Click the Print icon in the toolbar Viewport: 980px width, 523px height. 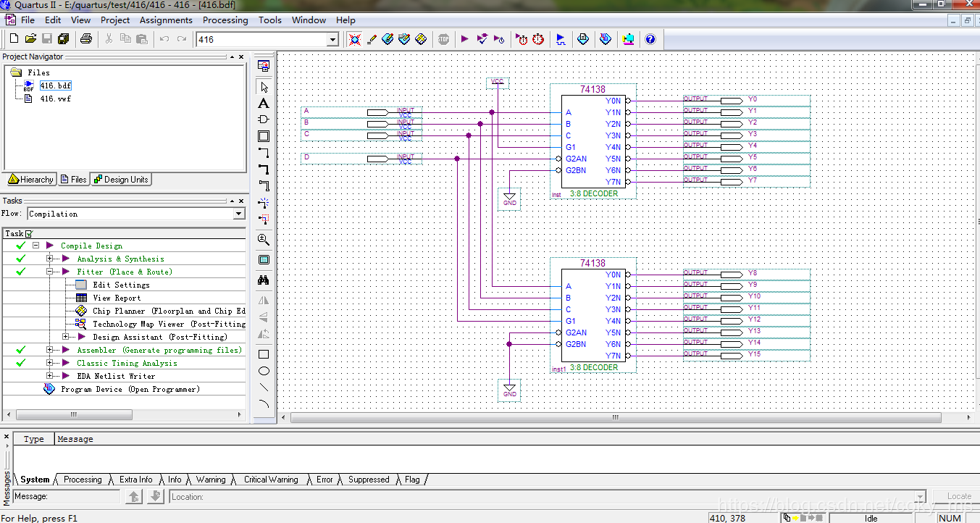point(86,39)
